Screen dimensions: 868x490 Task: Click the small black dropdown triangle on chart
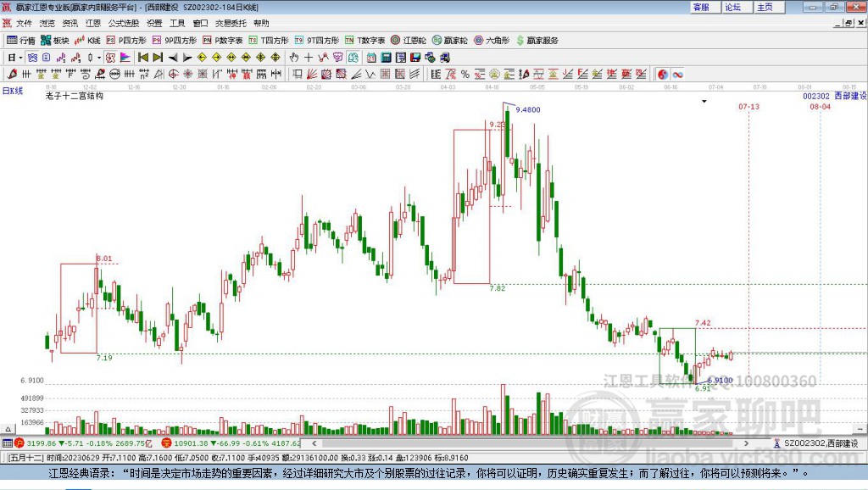tap(704, 102)
